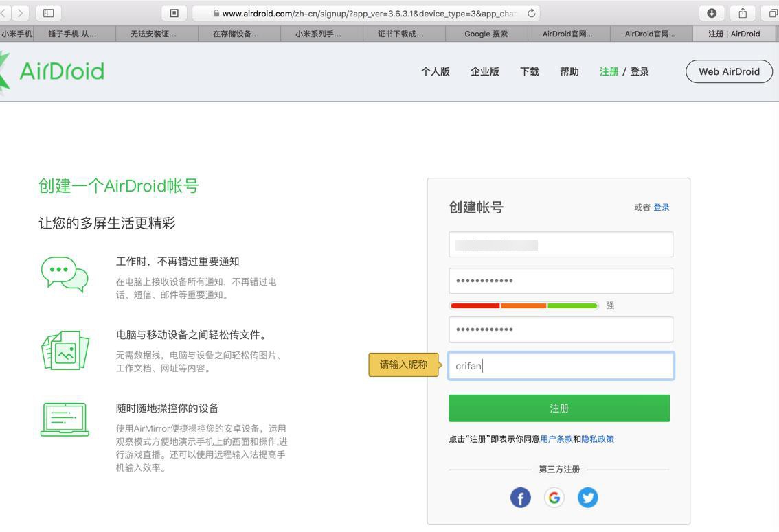Click the 工作时，不再错过重要通知 heading

(177, 262)
